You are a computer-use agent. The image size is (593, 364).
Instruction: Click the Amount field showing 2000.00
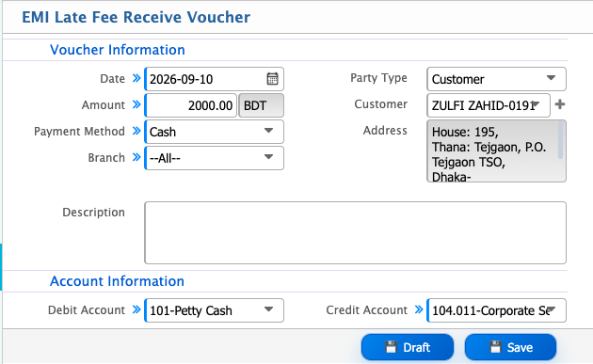(x=190, y=105)
